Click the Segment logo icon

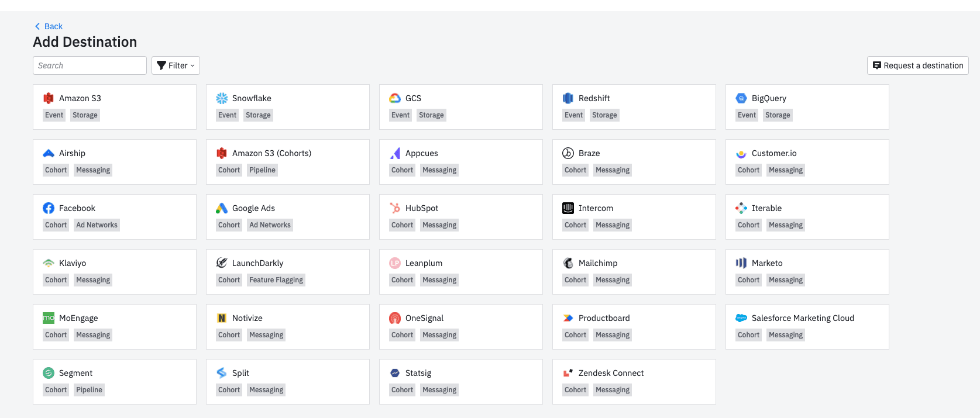pyautogui.click(x=49, y=373)
